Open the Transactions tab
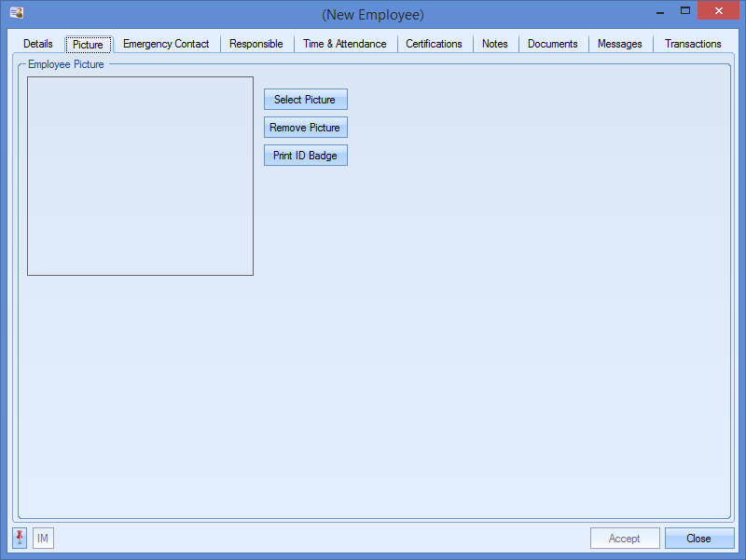This screenshot has height=560, width=746. point(693,44)
